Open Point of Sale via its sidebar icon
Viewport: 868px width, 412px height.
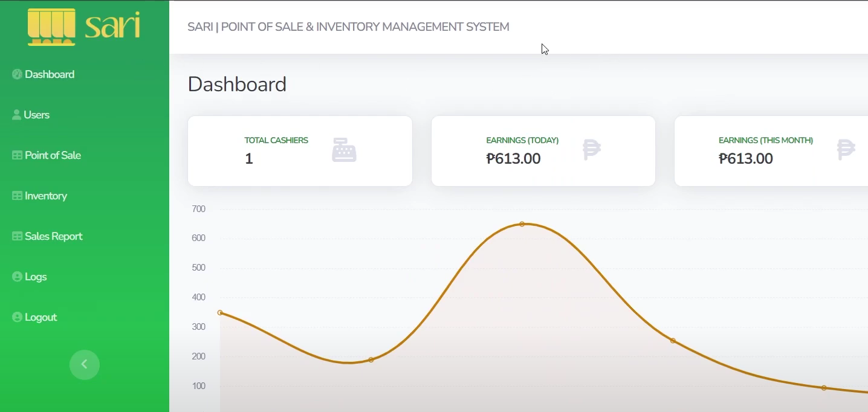pos(16,155)
